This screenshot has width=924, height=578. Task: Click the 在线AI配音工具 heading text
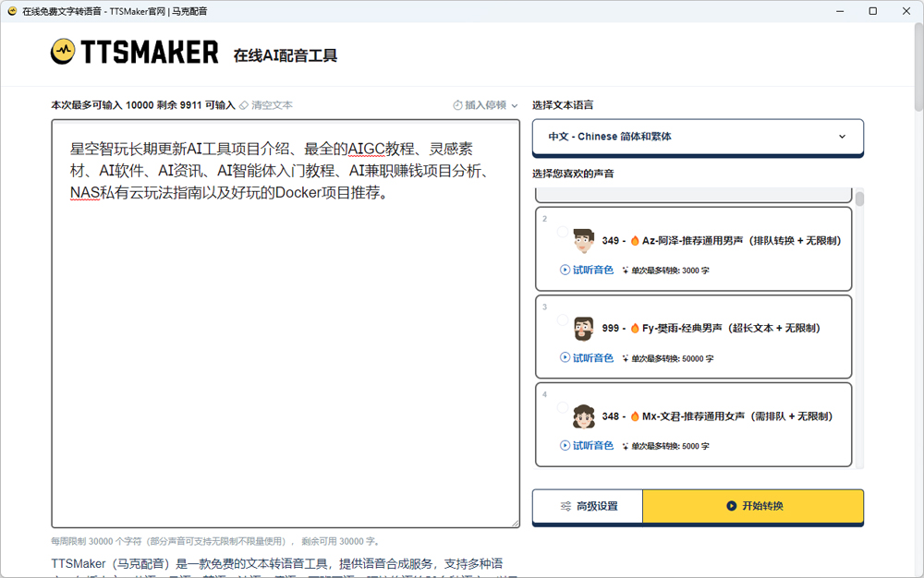pos(286,55)
